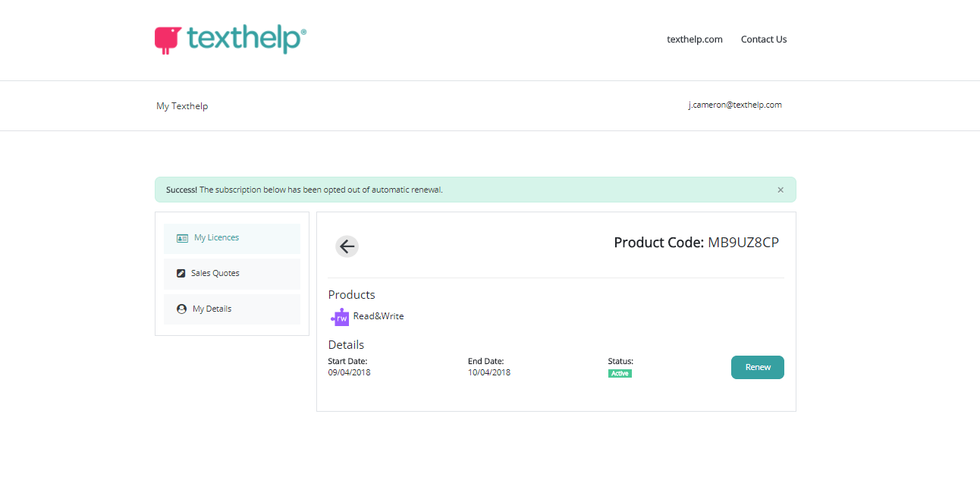Click the Products heading
980x480 pixels.
pos(352,295)
